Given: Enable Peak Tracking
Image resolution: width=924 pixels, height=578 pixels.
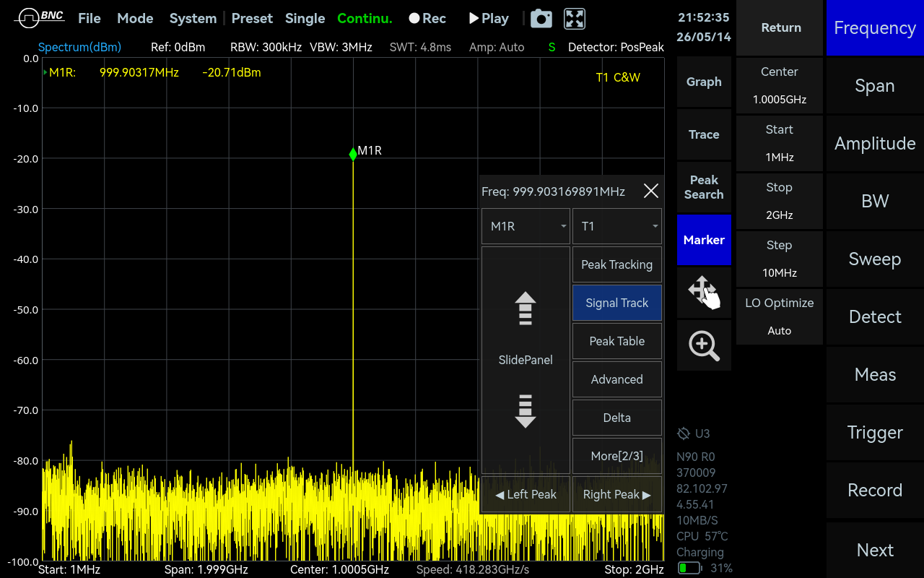Looking at the screenshot, I should pyautogui.click(x=617, y=264).
